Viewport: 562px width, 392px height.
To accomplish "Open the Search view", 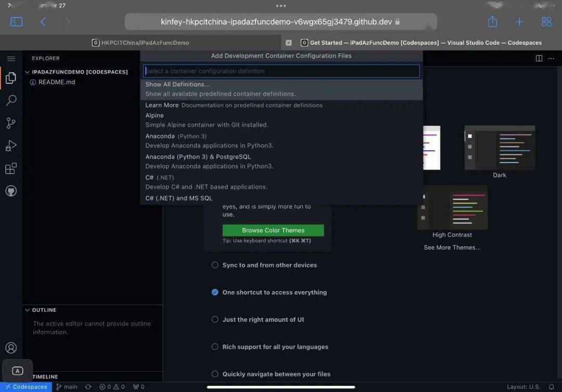I will 11,100.
